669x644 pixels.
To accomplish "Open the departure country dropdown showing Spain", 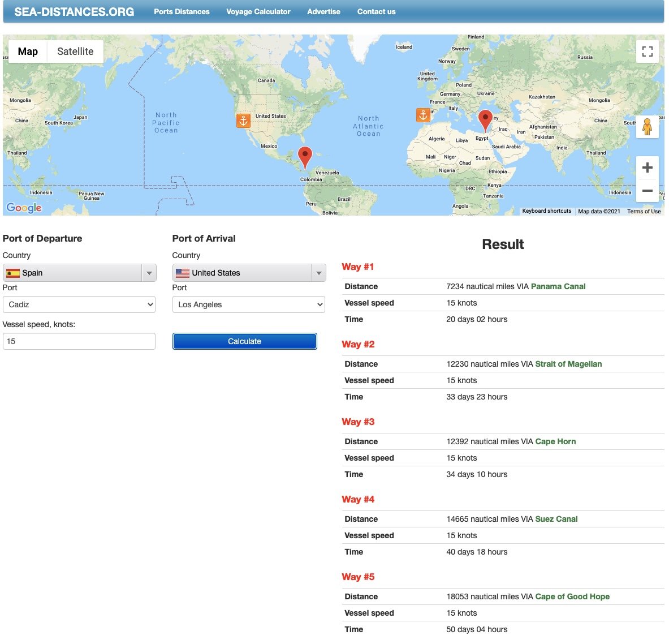I will coord(79,273).
